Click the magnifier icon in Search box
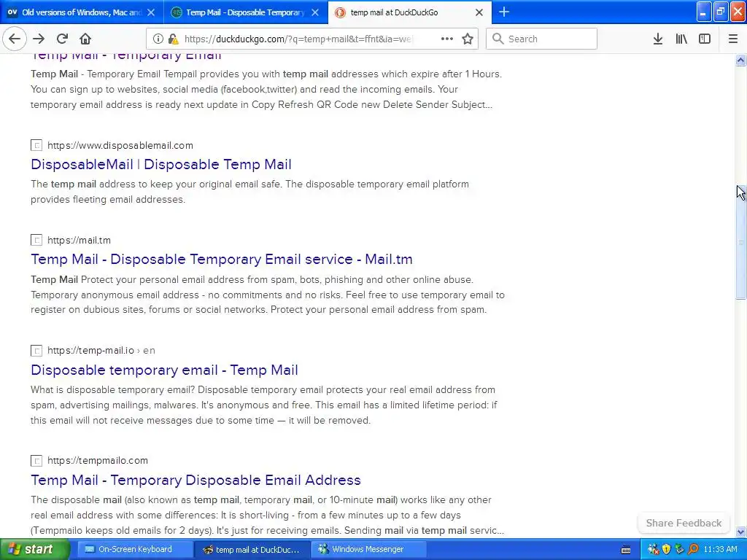747x560 pixels. pos(498,39)
